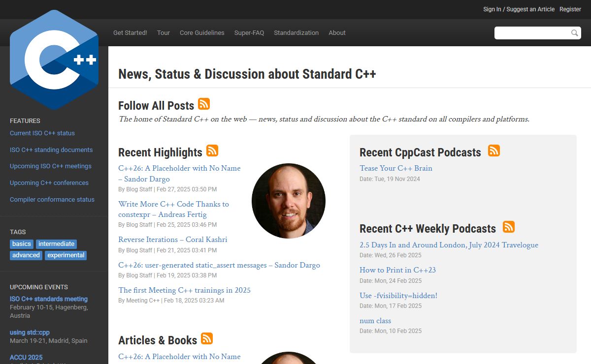Click the Follow All Posts heading
591x364 pixels.
pyautogui.click(x=156, y=106)
